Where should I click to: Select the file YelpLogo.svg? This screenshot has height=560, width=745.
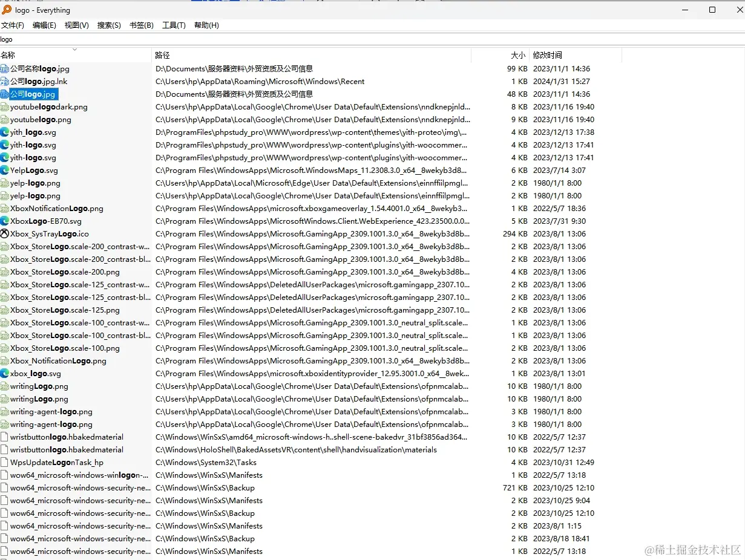point(34,171)
